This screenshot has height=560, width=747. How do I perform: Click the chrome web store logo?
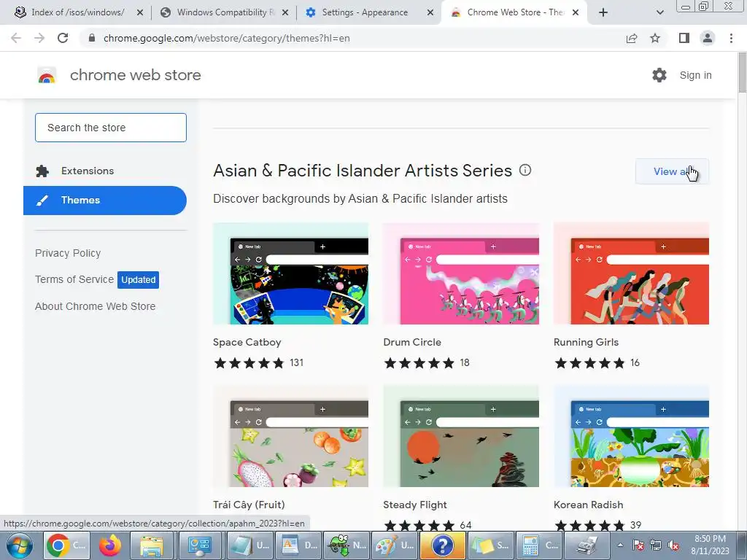[x=47, y=75]
